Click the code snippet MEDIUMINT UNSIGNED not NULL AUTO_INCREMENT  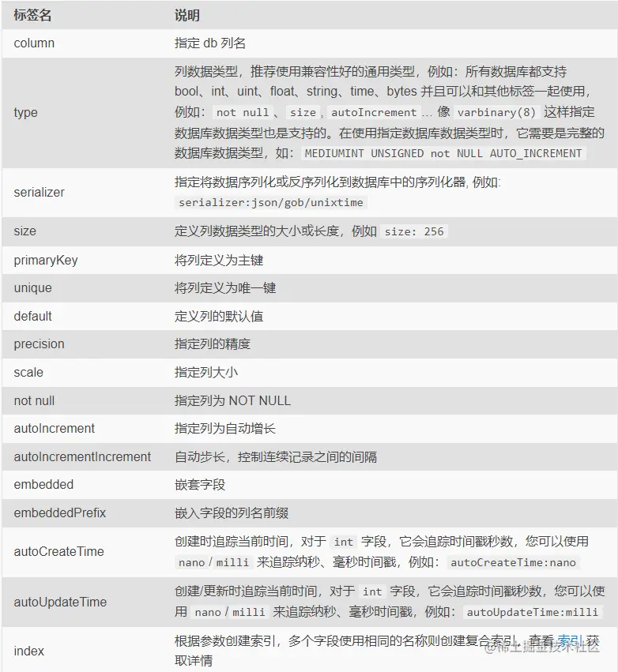443,153
